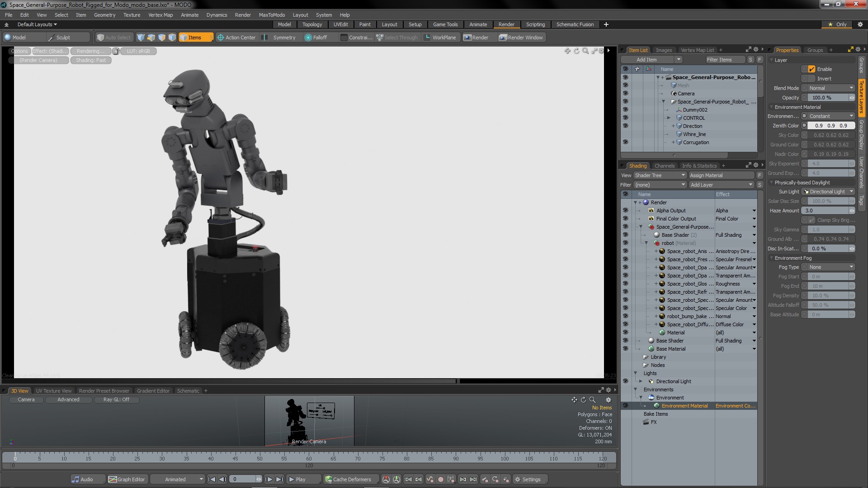Screen dimensions: 868x488
Task: Open the Render Window
Action: point(521,38)
